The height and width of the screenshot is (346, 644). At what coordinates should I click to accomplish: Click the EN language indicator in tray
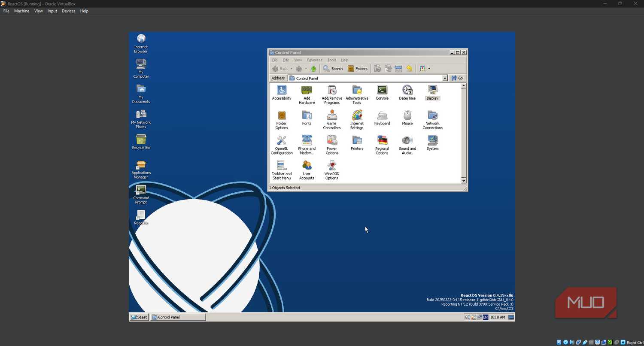486,317
